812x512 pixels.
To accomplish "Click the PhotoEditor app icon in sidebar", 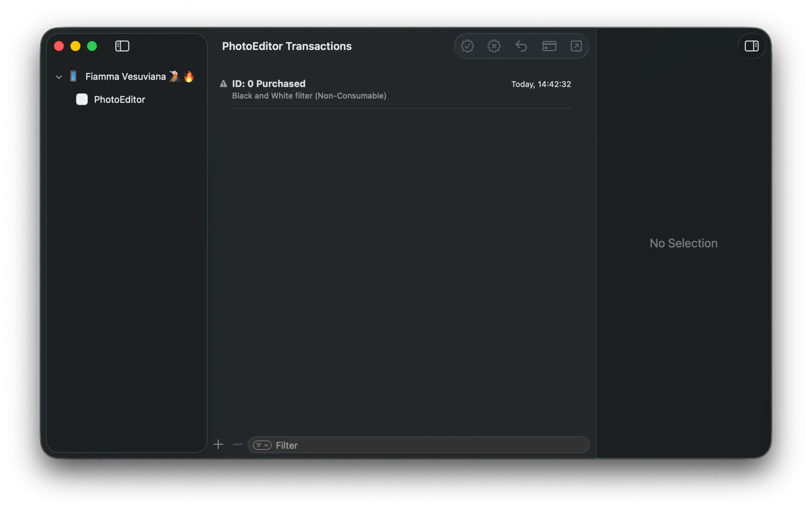I will pos(82,100).
